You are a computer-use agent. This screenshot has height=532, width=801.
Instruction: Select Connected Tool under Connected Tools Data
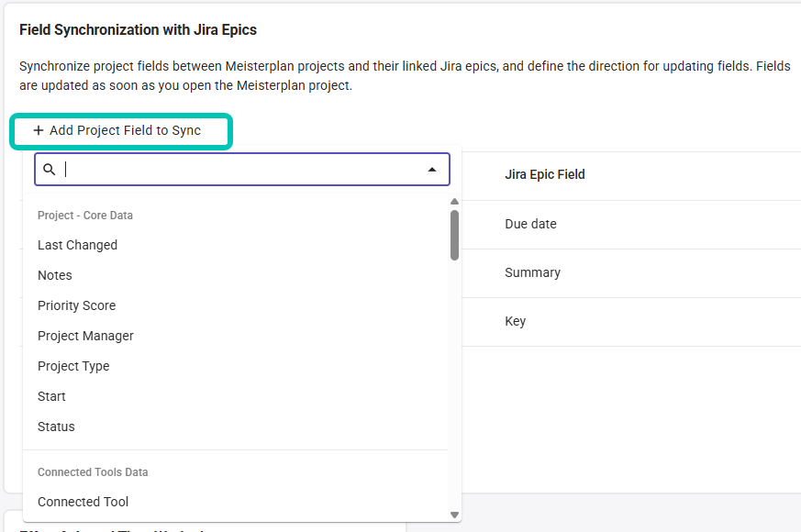coord(235,502)
